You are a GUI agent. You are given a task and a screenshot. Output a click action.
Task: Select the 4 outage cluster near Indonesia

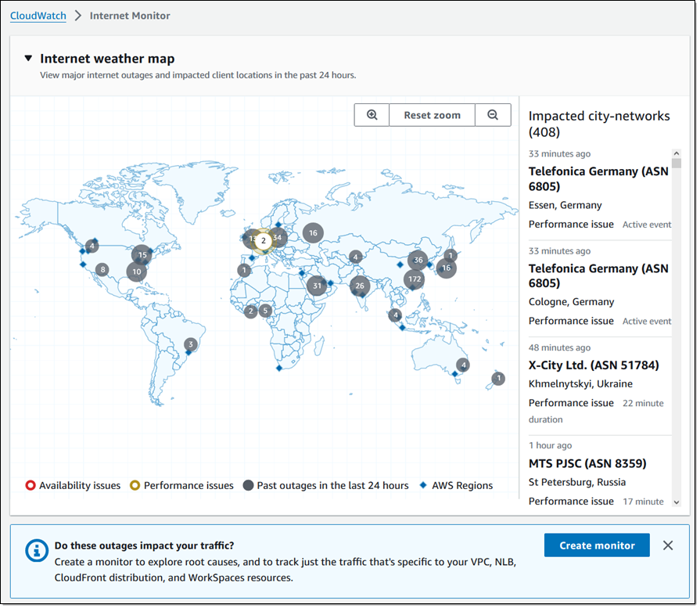[x=397, y=316]
